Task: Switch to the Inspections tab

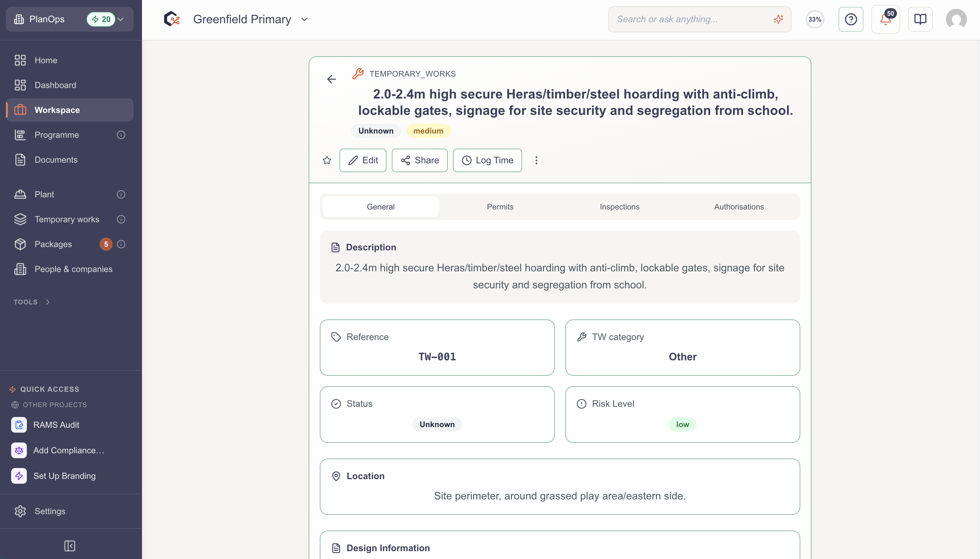Action: coord(619,207)
